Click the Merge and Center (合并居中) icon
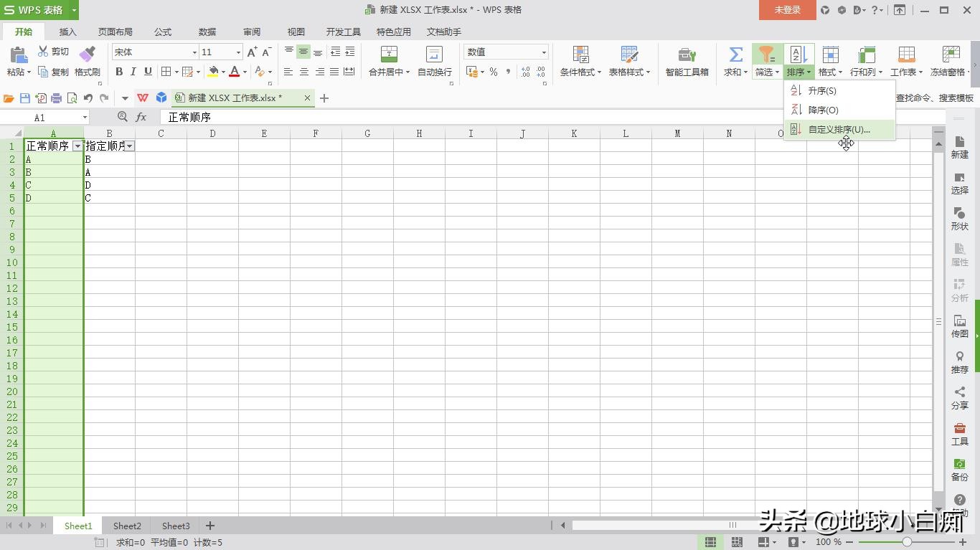 point(389,55)
